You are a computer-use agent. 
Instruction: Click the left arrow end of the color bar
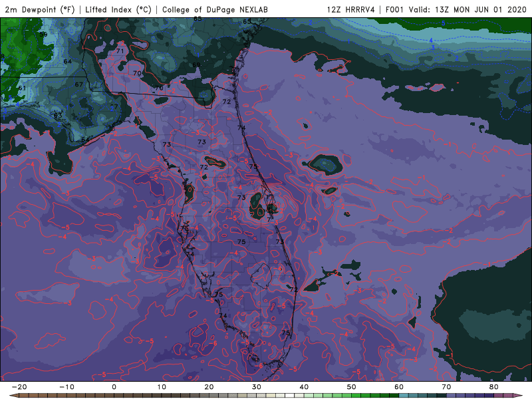pos(13,396)
